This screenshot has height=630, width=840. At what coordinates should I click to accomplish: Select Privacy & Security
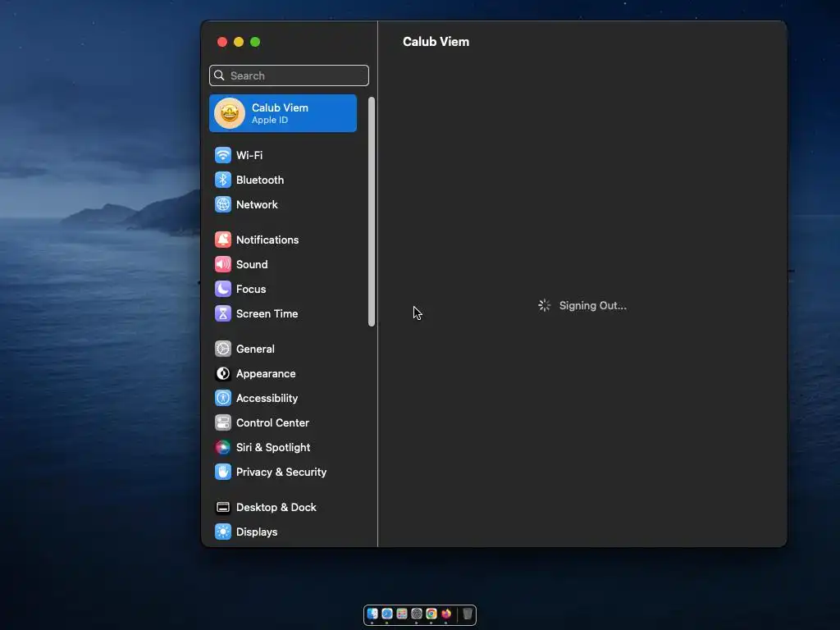283,472
